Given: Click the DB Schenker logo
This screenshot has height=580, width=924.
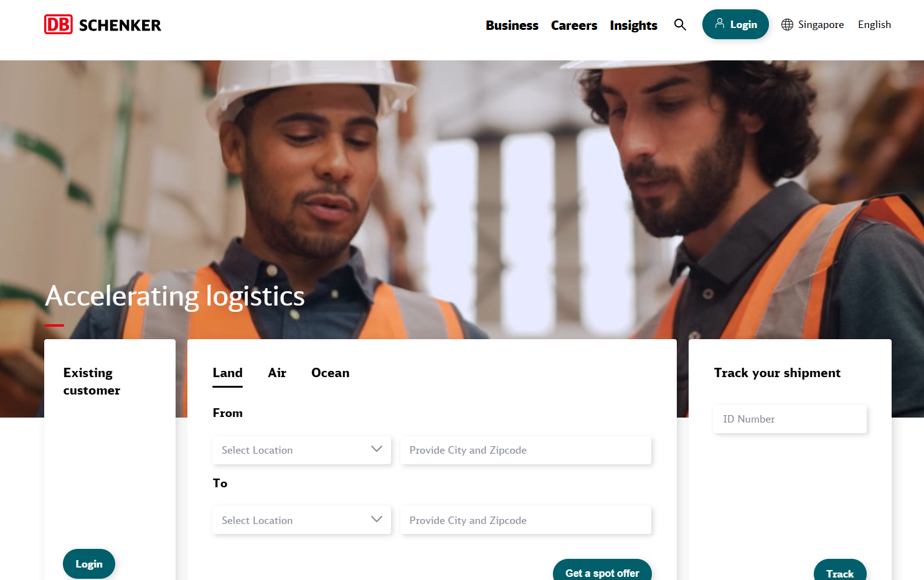Looking at the screenshot, I should click(x=103, y=25).
